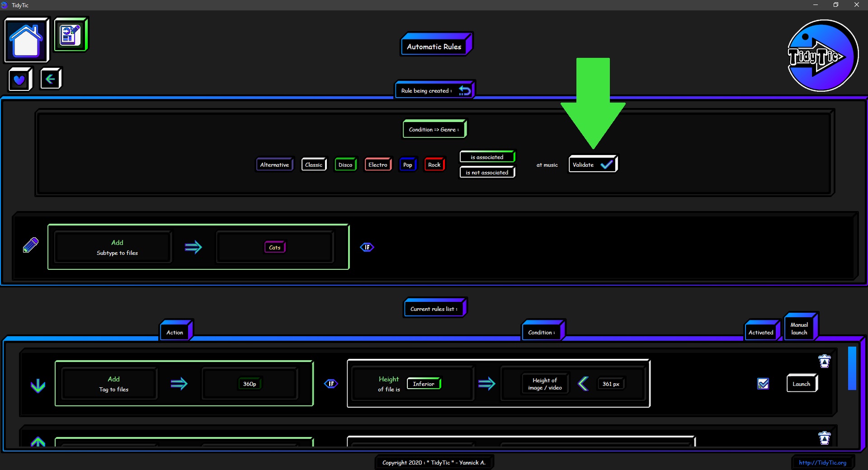Click the Condition => Genre label
This screenshot has height=470, width=868.
pos(434,129)
